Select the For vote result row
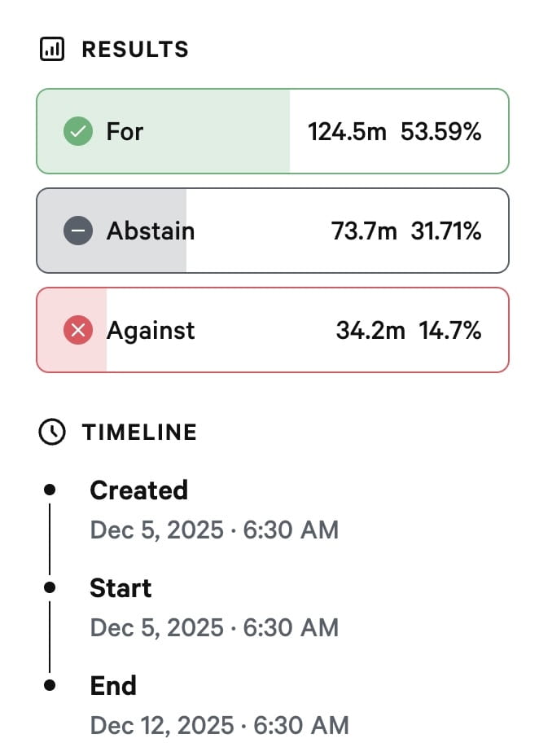539x756 pixels. pos(273,131)
